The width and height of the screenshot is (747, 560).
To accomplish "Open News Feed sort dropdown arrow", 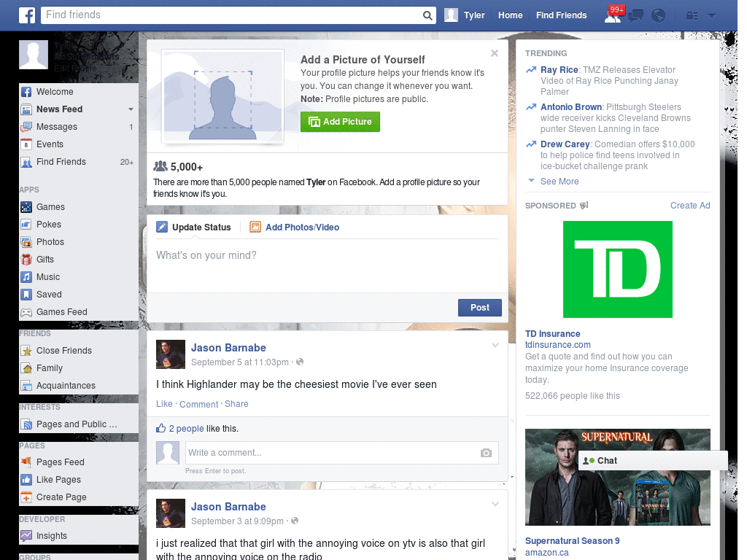I will (x=131, y=109).
